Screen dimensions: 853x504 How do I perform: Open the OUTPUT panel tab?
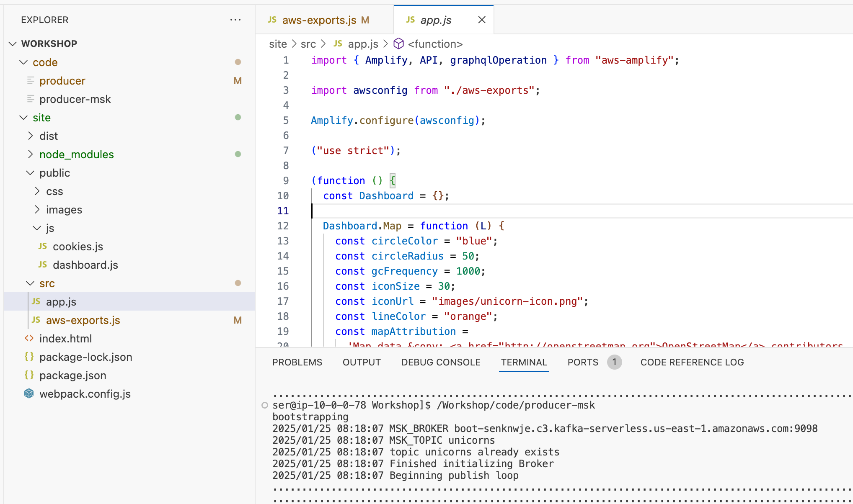click(x=362, y=362)
